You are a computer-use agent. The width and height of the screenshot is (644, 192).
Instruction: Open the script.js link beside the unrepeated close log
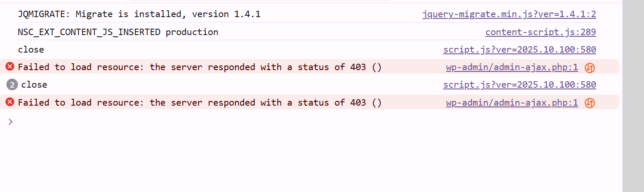[x=519, y=50]
